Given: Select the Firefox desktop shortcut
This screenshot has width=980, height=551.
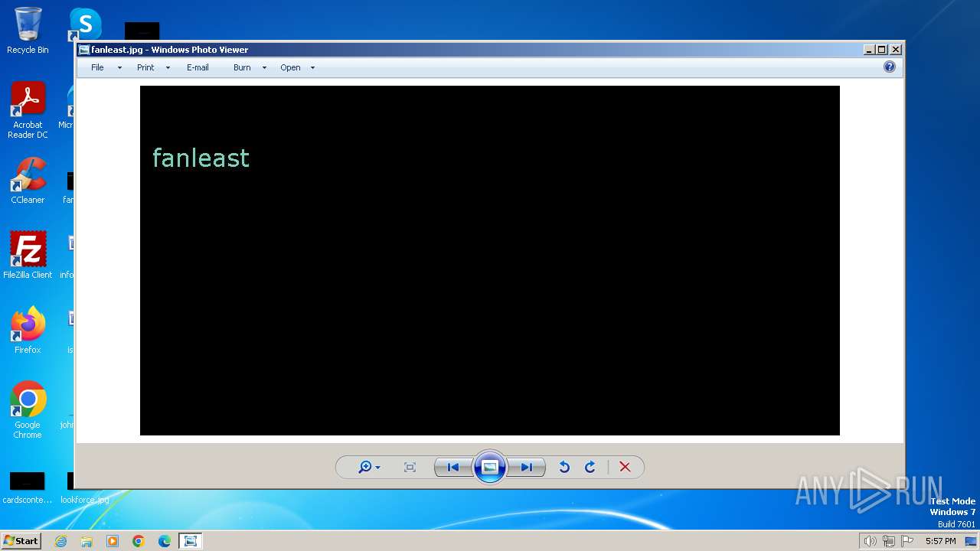Looking at the screenshot, I should coord(28,330).
